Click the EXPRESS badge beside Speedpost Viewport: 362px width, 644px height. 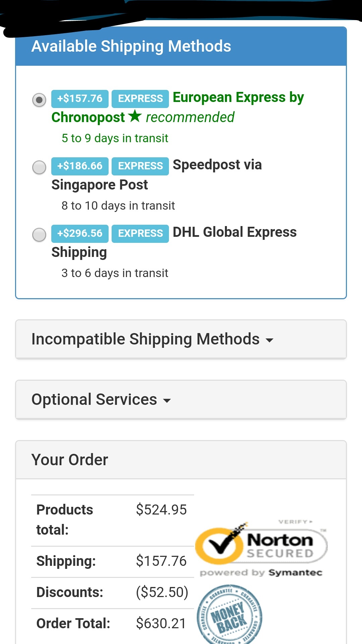click(140, 166)
